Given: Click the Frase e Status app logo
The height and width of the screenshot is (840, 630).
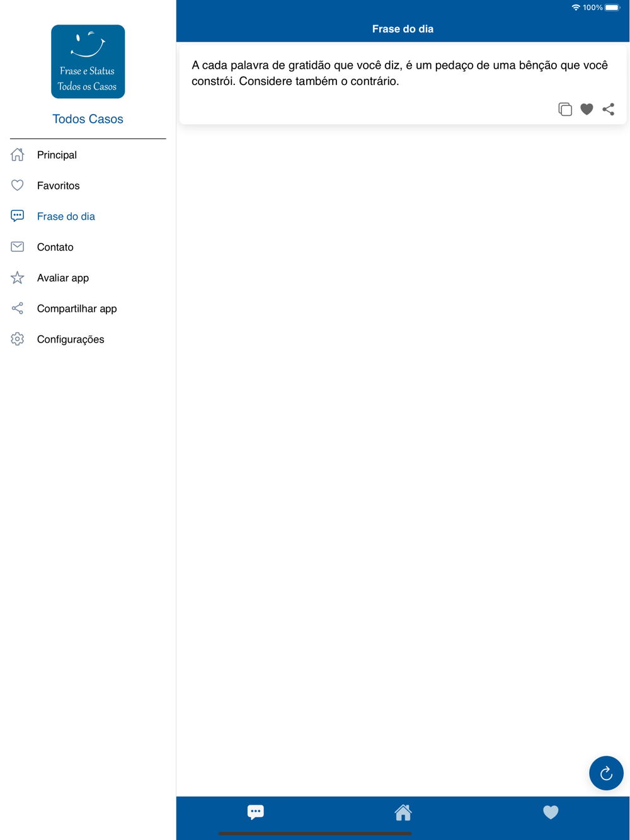Looking at the screenshot, I should pyautogui.click(x=88, y=62).
